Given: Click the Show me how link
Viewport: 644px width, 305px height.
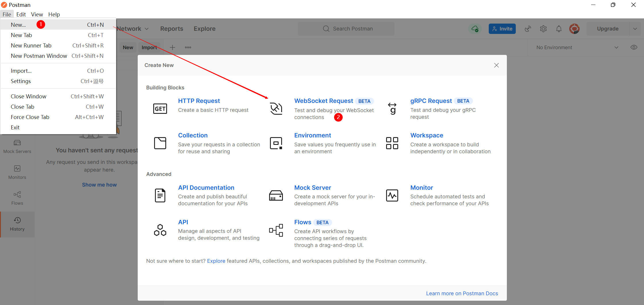Looking at the screenshot, I should [x=99, y=185].
